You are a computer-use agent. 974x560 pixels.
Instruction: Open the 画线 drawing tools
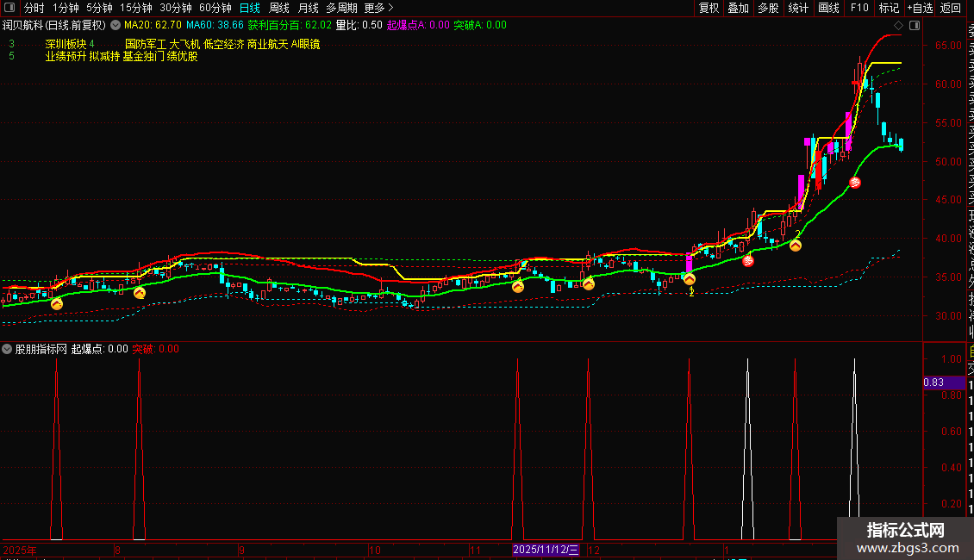click(x=828, y=8)
